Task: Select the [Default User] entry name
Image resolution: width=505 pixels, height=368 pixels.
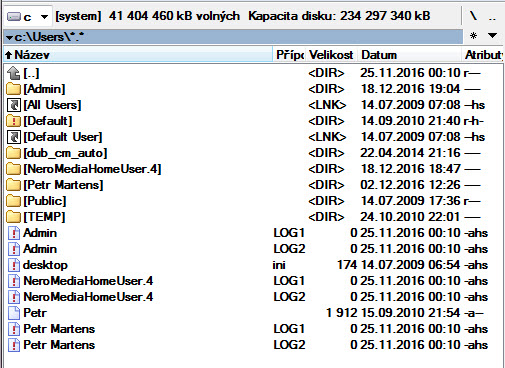Action: coord(63,137)
